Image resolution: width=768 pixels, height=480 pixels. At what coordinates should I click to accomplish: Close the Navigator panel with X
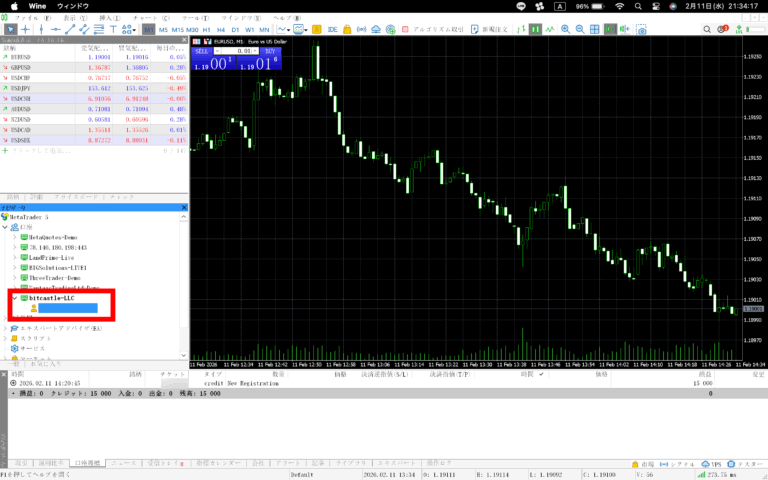pos(183,207)
